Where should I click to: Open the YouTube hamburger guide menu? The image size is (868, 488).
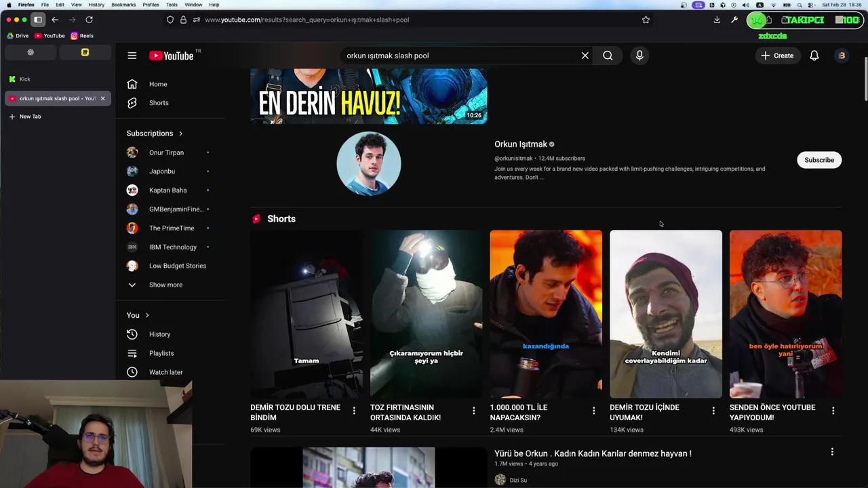click(132, 56)
